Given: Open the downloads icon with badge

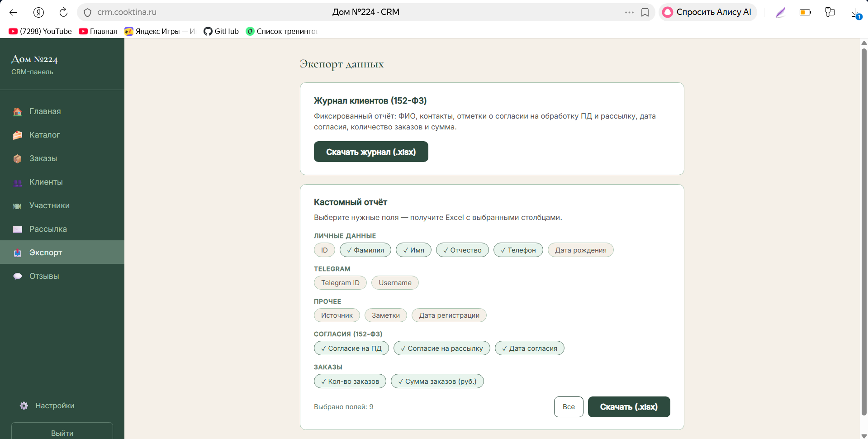Looking at the screenshot, I should point(856,13).
